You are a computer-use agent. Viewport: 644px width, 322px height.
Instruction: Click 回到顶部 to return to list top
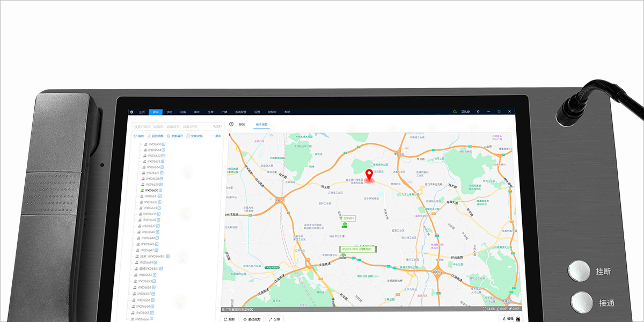click(x=153, y=136)
